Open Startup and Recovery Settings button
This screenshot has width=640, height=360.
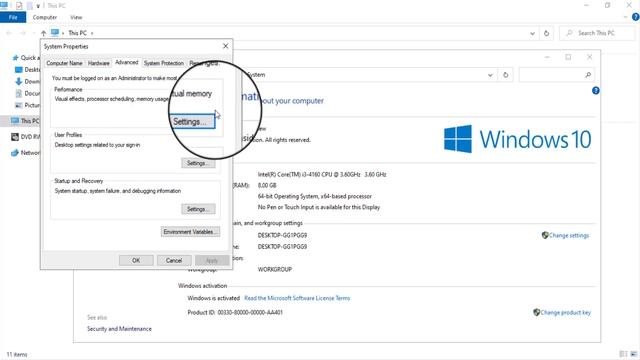coord(198,209)
